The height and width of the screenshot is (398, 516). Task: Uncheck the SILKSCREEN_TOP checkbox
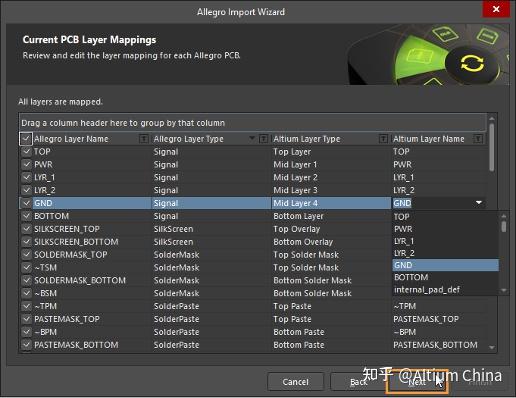[26, 229]
